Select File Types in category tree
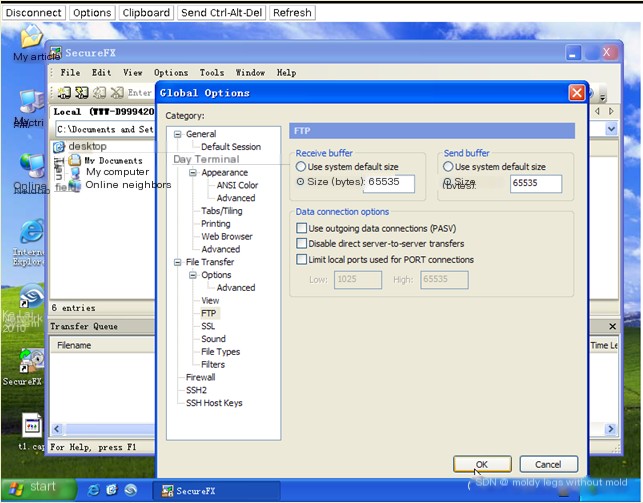 pyautogui.click(x=221, y=352)
